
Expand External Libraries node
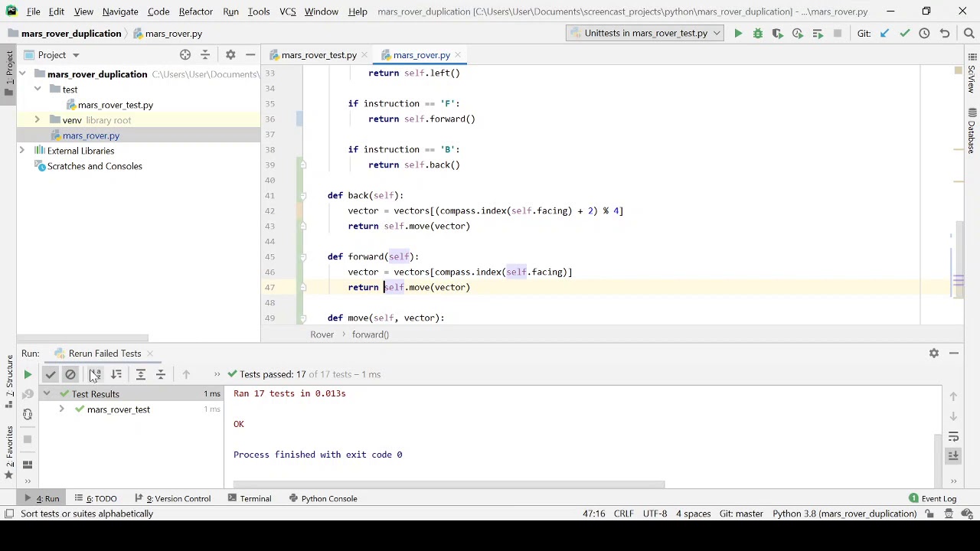(x=22, y=151)
